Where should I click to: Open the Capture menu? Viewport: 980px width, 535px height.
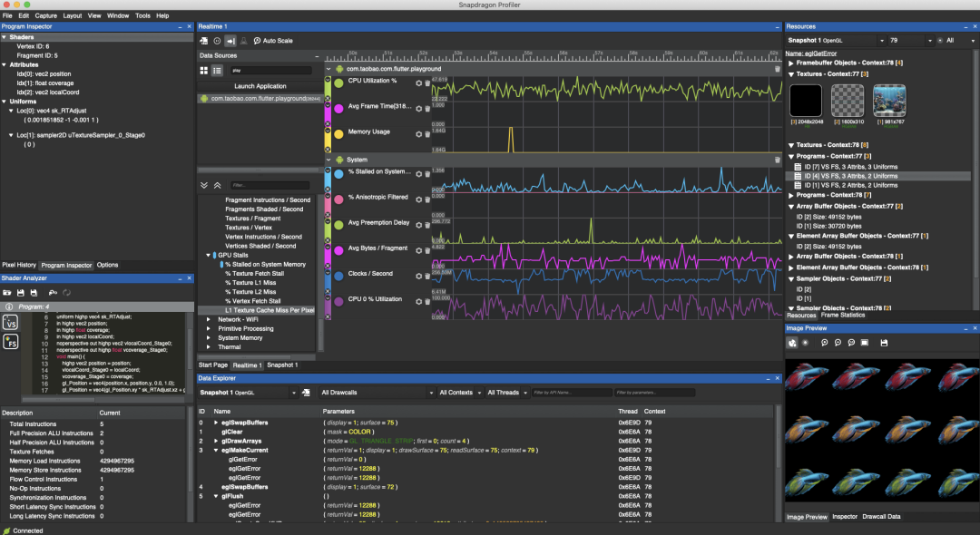pyautogui.click(x=45, y=15)
